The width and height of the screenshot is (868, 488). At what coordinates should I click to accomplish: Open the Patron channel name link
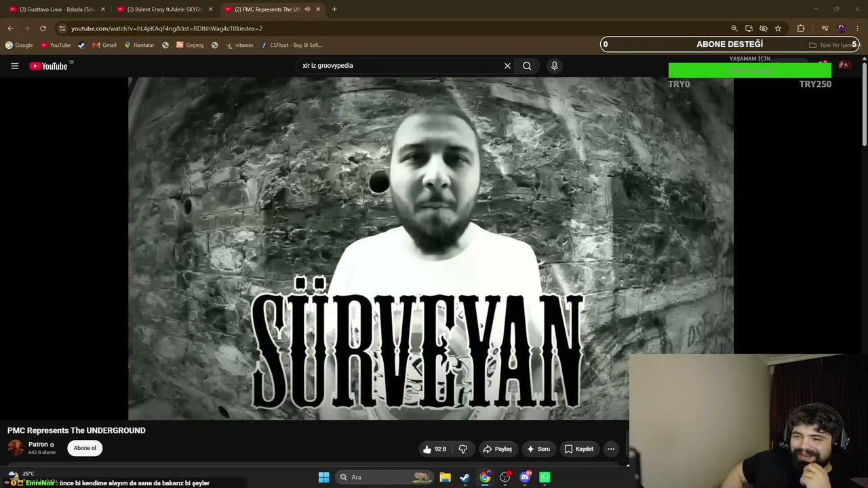coord(38,445)
